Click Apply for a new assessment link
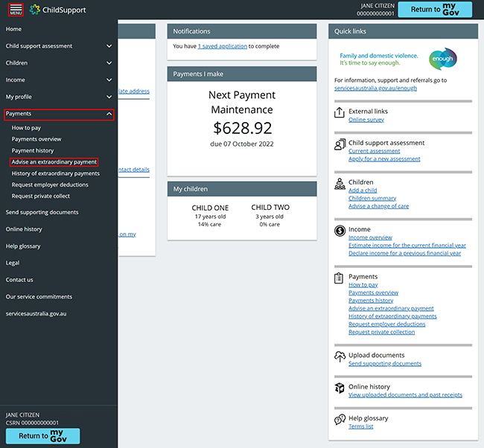The image size is (484, 448). tap(384, 159)
